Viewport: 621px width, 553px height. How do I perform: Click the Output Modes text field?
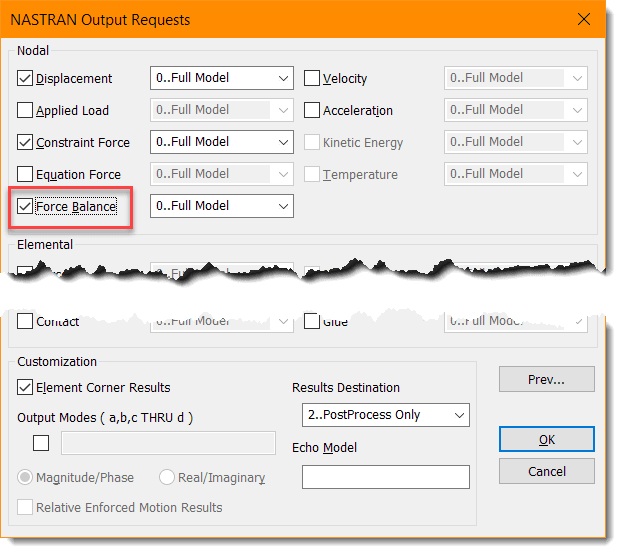[x=168, y=443]
